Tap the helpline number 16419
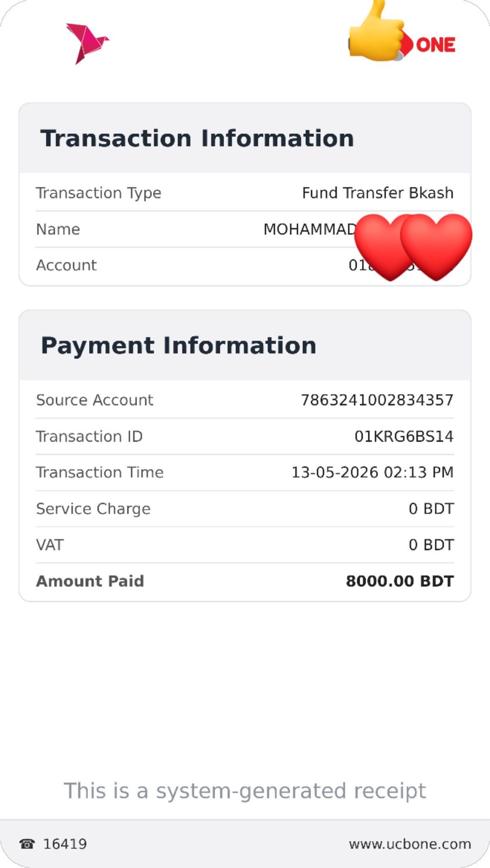The width and height of the screenshot is (490, 868). 65,844
